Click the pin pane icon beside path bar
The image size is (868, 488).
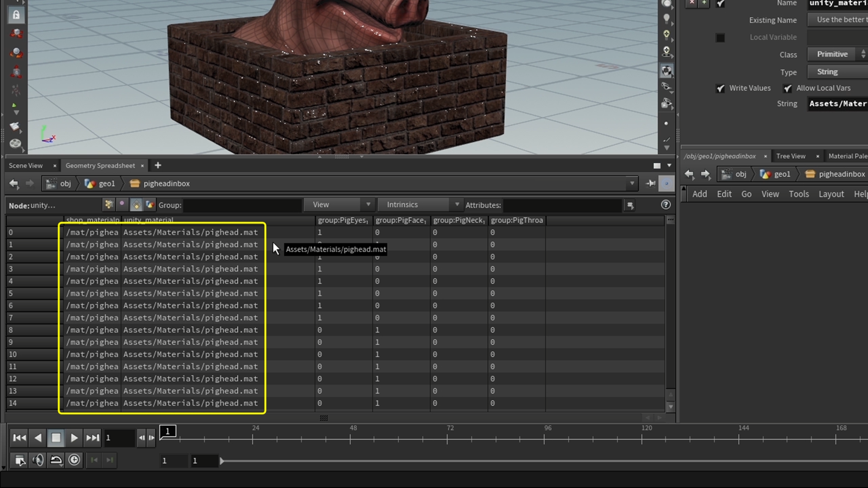tap(651, 183)
